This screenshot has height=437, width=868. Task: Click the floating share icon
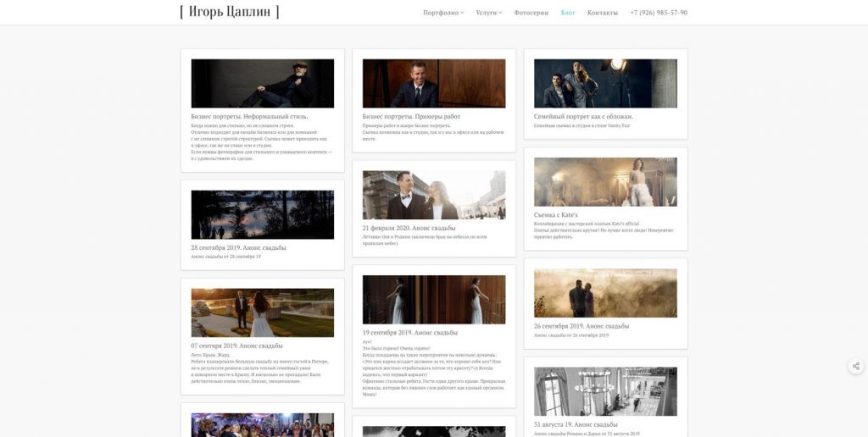(x=856, y=366)
